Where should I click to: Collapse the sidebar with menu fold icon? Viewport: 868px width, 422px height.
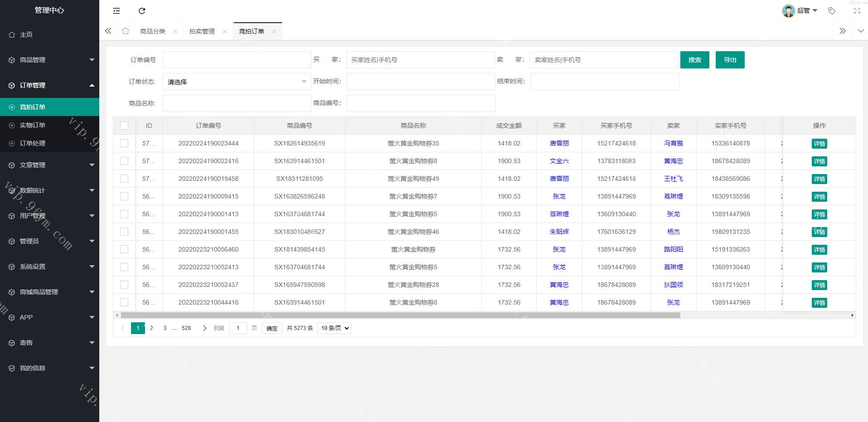(116, 11)
